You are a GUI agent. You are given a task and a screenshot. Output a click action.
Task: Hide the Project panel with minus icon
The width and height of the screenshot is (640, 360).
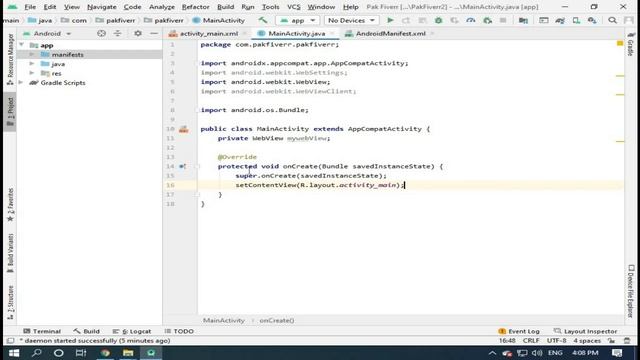pyautogui.click(x=154, y=33)
